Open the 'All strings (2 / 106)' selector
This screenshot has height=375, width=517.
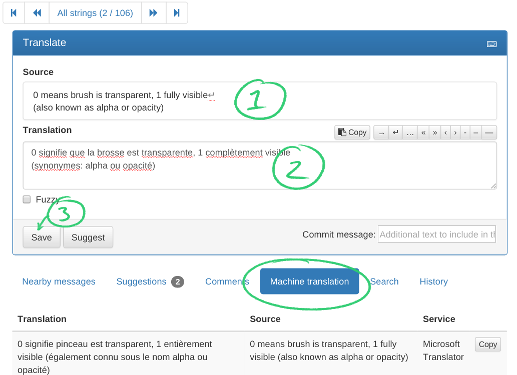95,13
